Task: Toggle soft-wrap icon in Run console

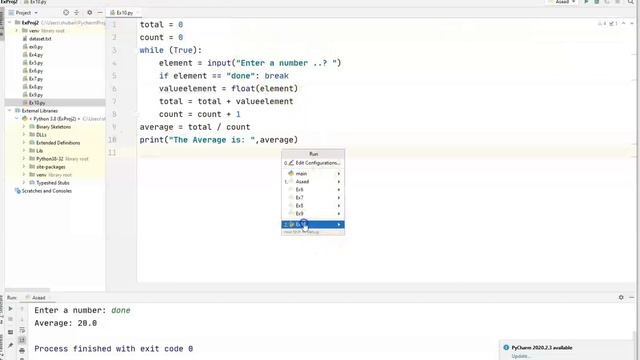Action: coord(22,330)
